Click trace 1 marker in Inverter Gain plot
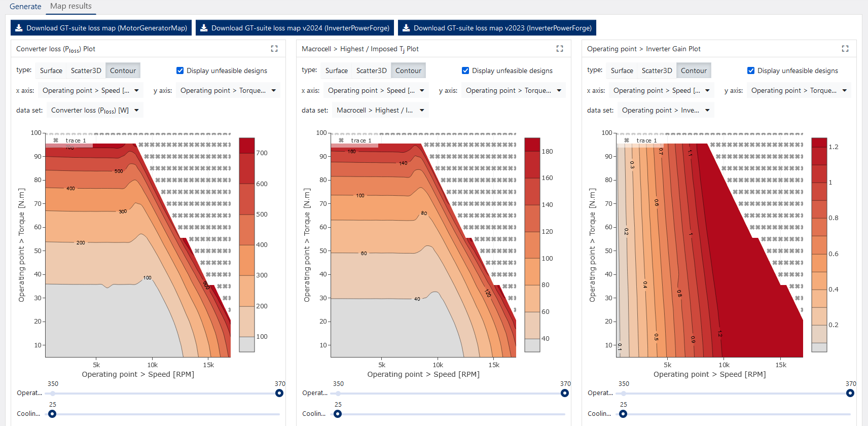The image size is (868, 426). click(x=627, y=140)
